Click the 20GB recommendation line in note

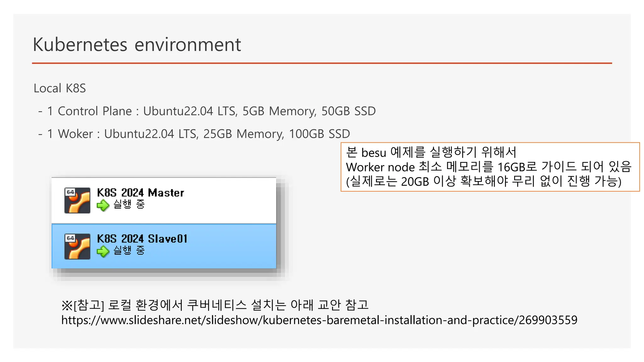tap(484, 181)
